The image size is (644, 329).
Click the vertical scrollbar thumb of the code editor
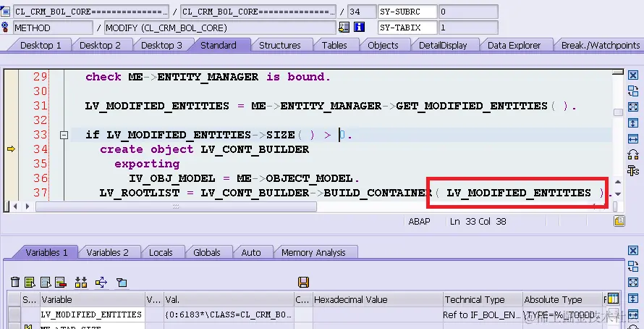[x=618, y=112]
